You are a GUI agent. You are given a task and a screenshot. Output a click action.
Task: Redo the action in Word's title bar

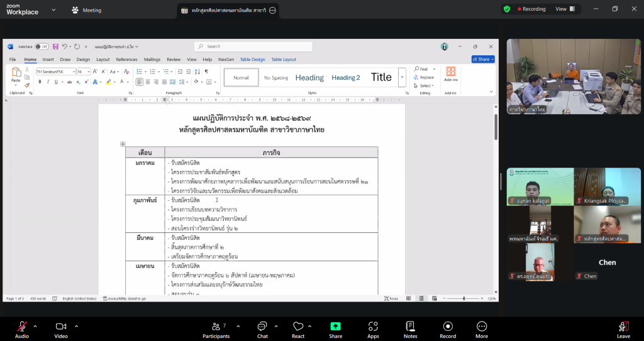(77, 46)
